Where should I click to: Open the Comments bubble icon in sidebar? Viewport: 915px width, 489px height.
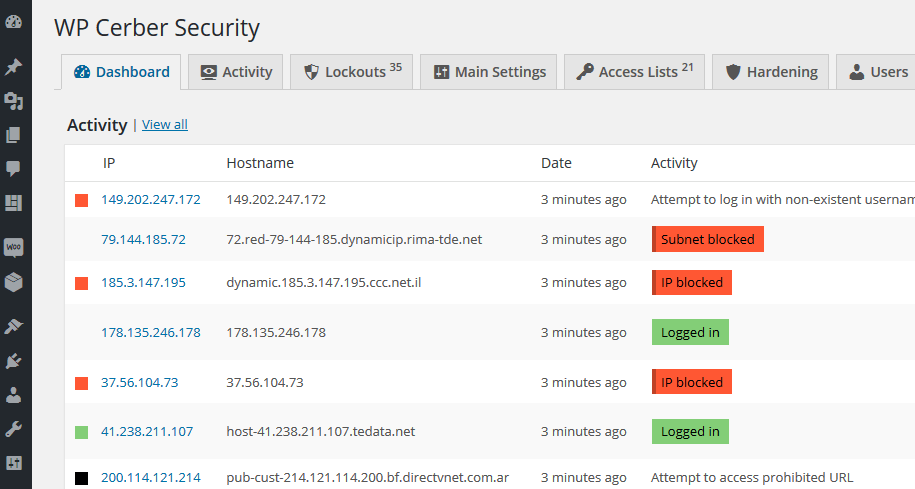(x=13, y=169)
